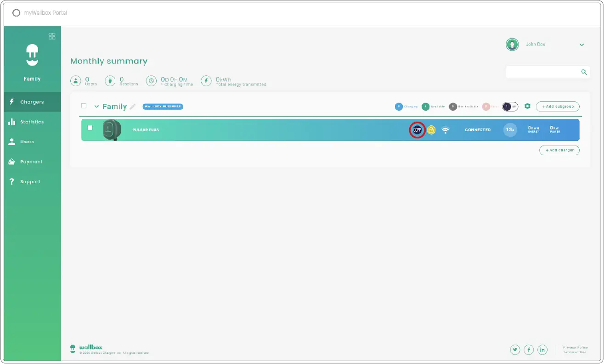
Task: Click the Family group title
Action: pyautogui.click(x=115, y=106)
